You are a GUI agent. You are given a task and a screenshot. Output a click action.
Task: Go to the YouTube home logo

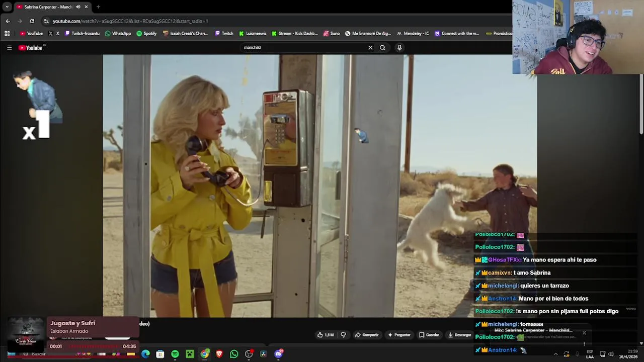point(31,48)
